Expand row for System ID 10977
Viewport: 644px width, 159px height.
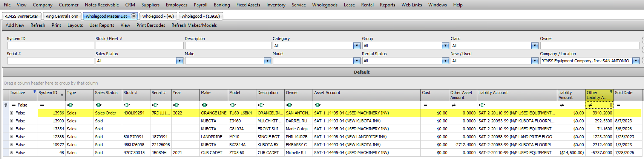(12, 145)
